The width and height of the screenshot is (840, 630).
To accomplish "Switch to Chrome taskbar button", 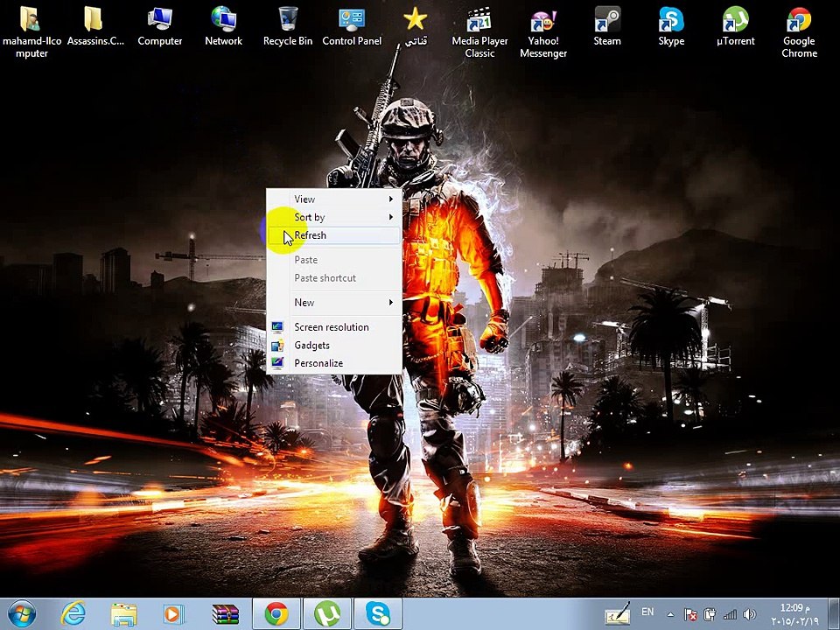I will [276, 614].
